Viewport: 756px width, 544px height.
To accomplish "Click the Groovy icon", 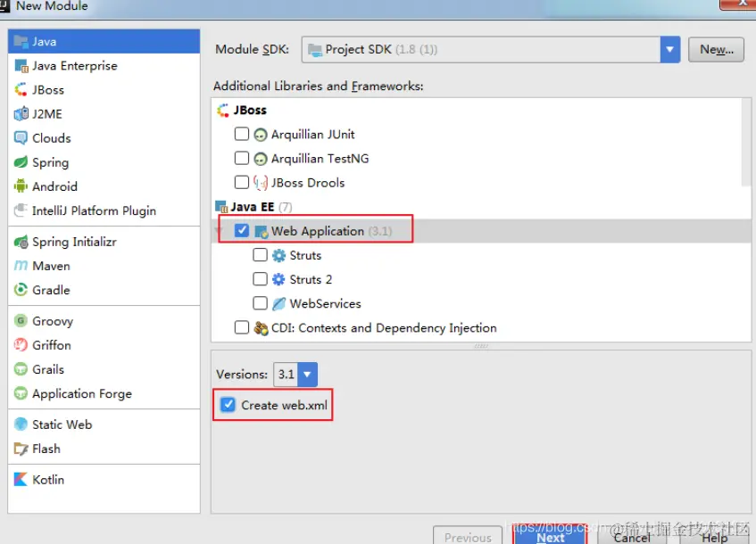I will 21,320.
